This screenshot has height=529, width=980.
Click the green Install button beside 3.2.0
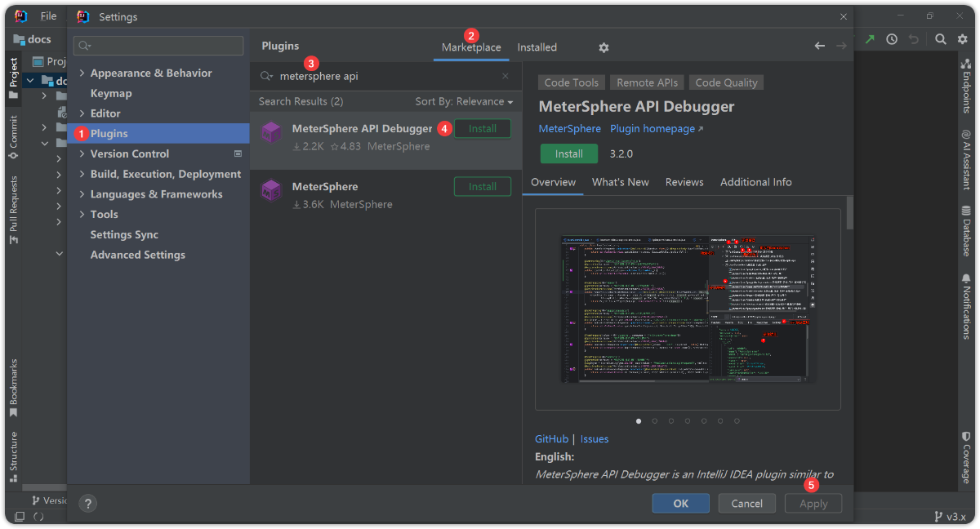coord(568,153)
